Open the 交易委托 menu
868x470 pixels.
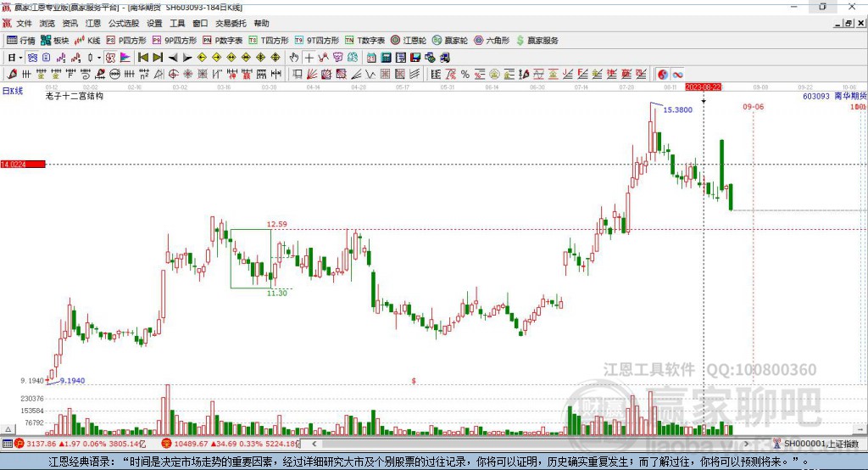(x=231, y=23)
